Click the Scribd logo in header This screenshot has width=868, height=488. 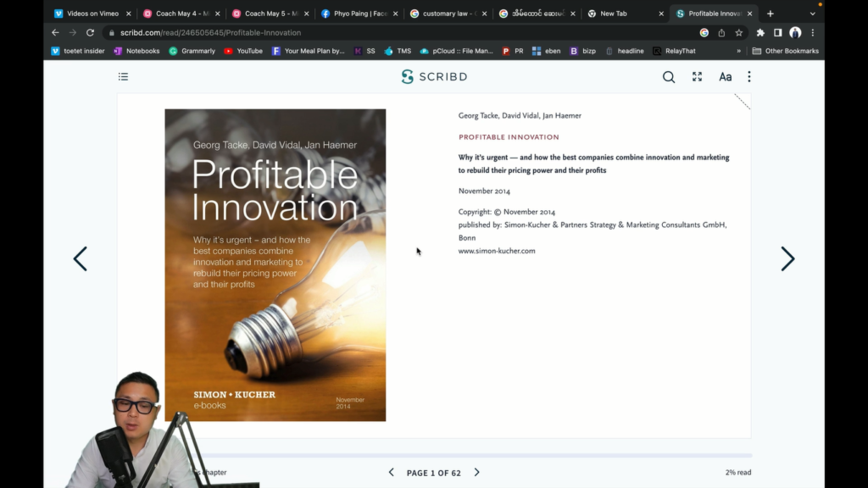coord(434,76)
